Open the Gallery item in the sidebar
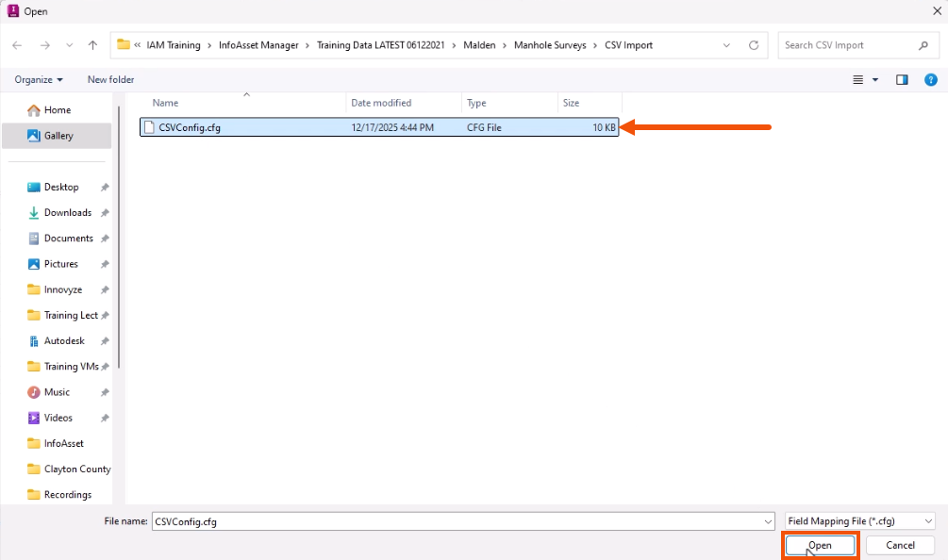Viewport: 948px width, 560px height. pos(58,135)
